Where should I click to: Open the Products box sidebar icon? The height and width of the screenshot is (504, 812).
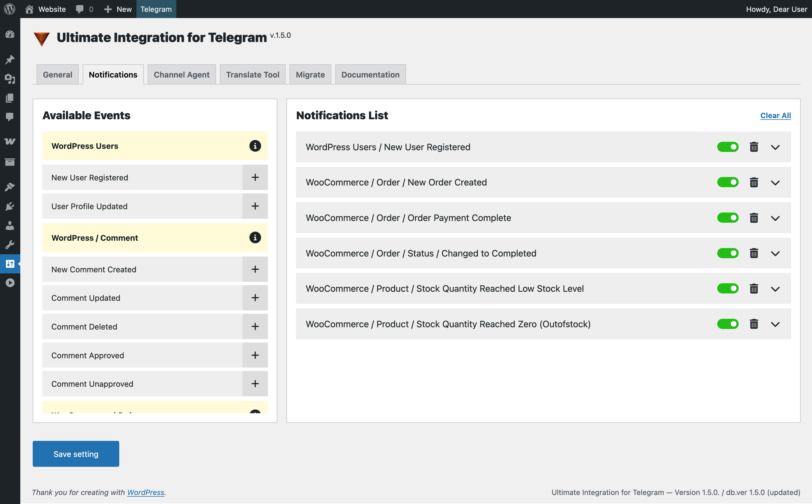pos(10,162)
